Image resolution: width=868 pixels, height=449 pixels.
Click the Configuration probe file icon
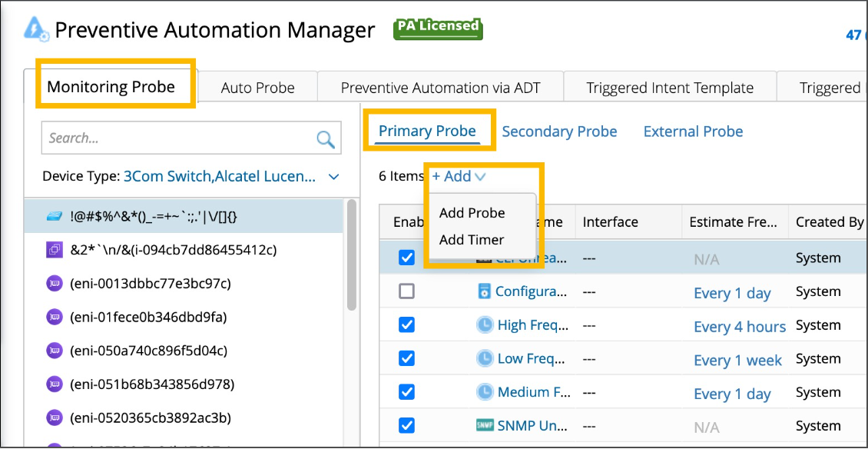pos(484,291)
